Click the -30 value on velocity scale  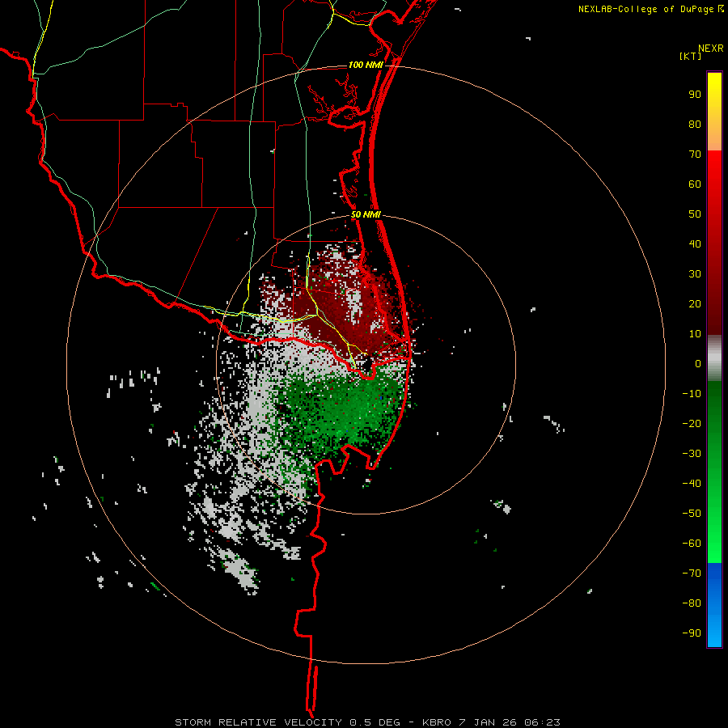692,454
